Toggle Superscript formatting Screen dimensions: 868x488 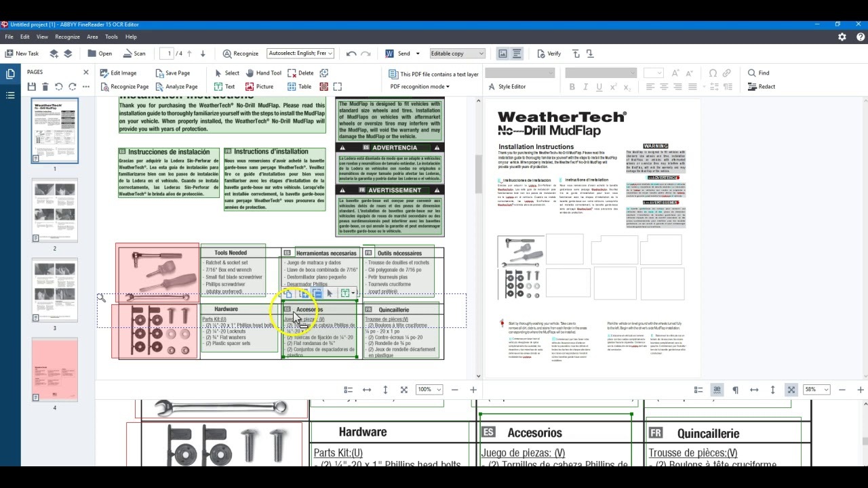[x=613, y=87]
